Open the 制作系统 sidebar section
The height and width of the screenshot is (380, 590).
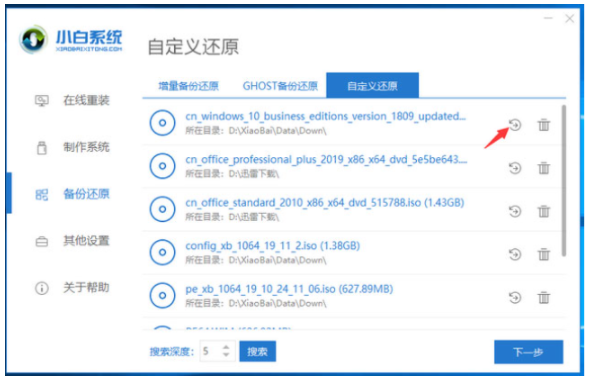click(x=86, y=147)
